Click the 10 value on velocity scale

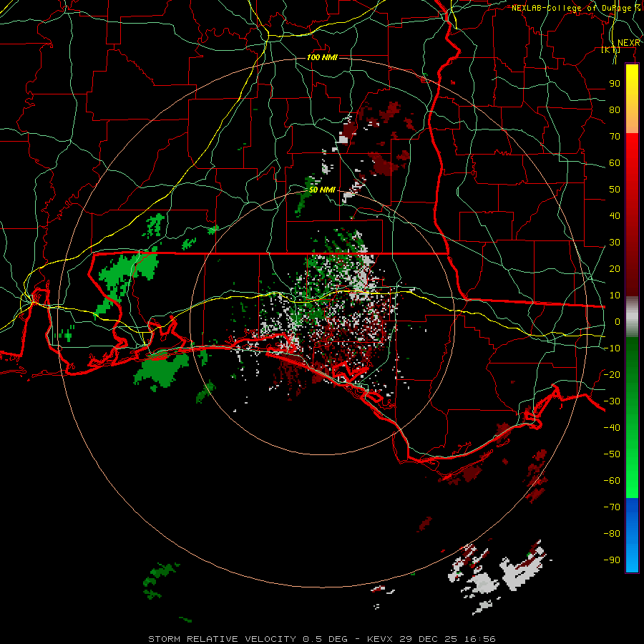(615, 296)
